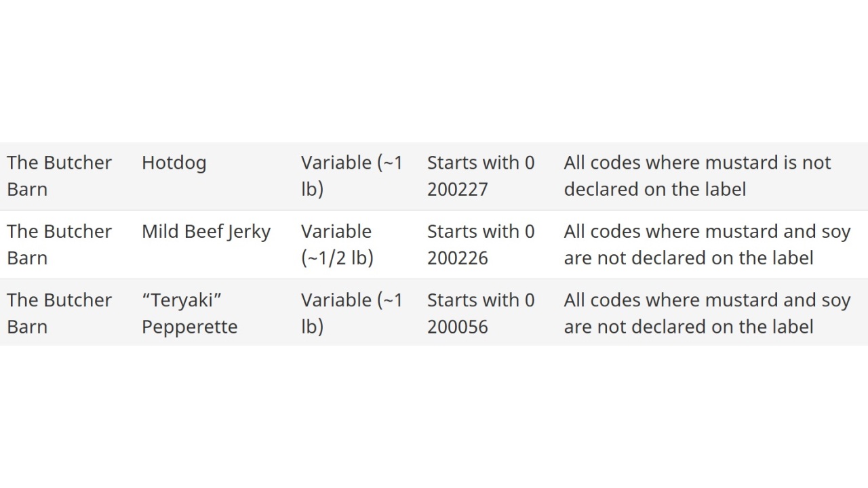Click the "Teryaki" Pepperette product cell

coord(189,313)
